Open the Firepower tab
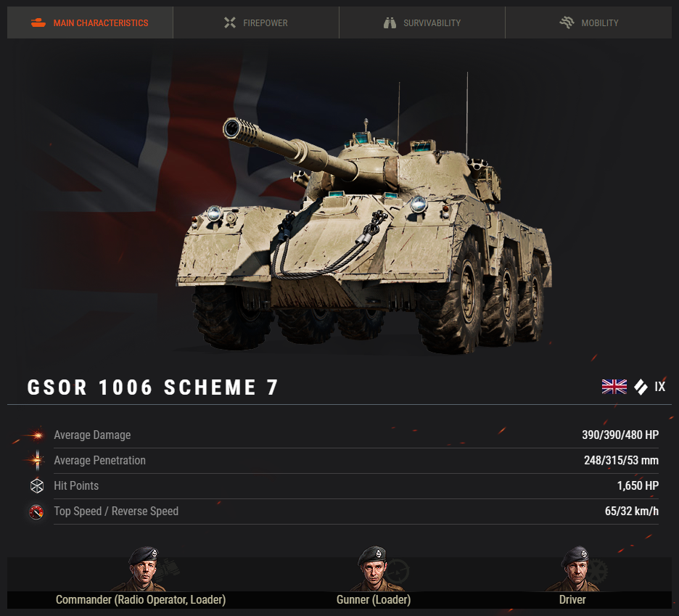The width and height of the screenshot is (679, 616). click(256, 22)
